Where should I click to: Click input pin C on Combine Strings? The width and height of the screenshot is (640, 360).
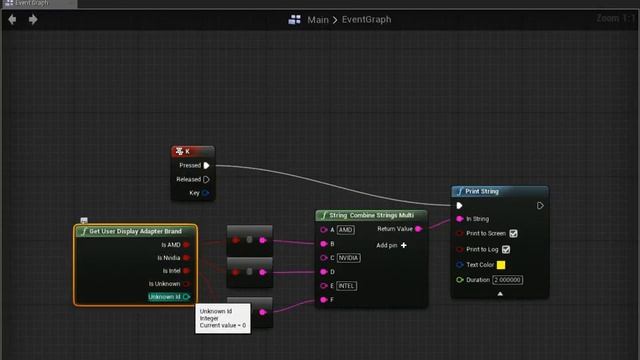(324, 258)
